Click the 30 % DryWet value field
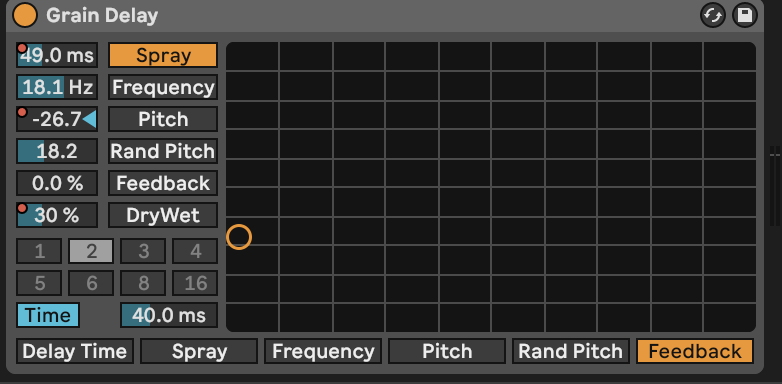The width and height of the screenshot is (782, 384). click(57, 215)
